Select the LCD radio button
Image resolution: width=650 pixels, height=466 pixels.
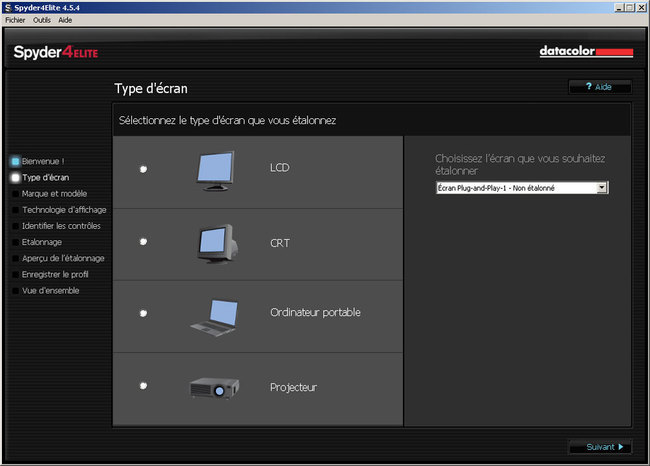[x=143, y=169]
